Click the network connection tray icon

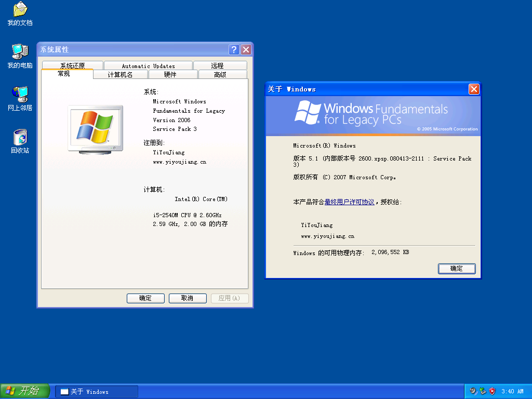[483, 391]
